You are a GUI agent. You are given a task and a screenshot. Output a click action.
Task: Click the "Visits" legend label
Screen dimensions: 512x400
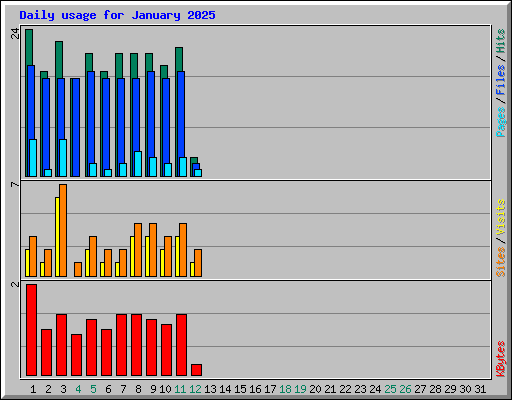tap(501, 217)
